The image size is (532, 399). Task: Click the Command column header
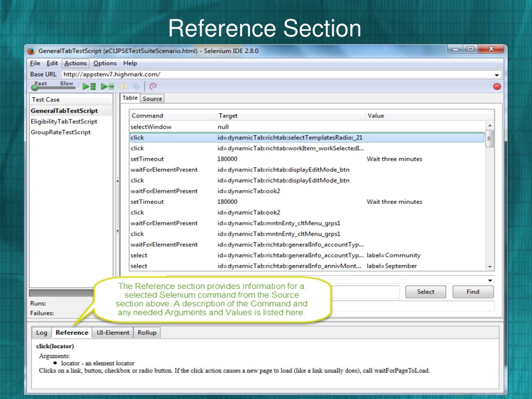pyautogui.click(x=173, y=116)
